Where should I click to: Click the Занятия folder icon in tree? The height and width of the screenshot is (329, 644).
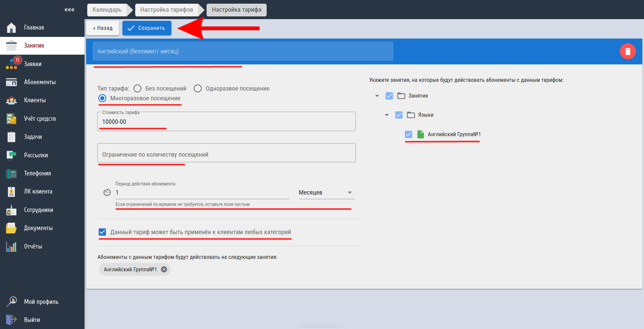pyautogui.click(x=401, y=96)
